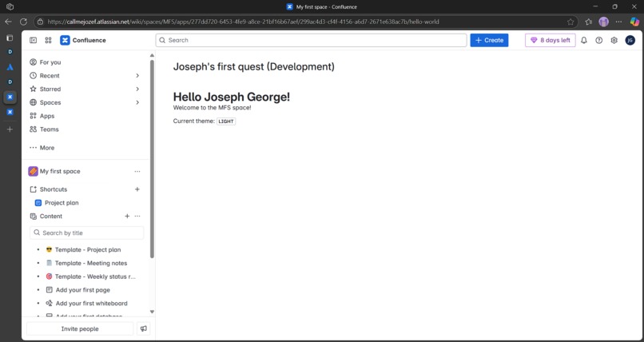This screenshot has height=342, width=644.
Task: Expand the Recent submenu chevron
Action: click(137, 76)
